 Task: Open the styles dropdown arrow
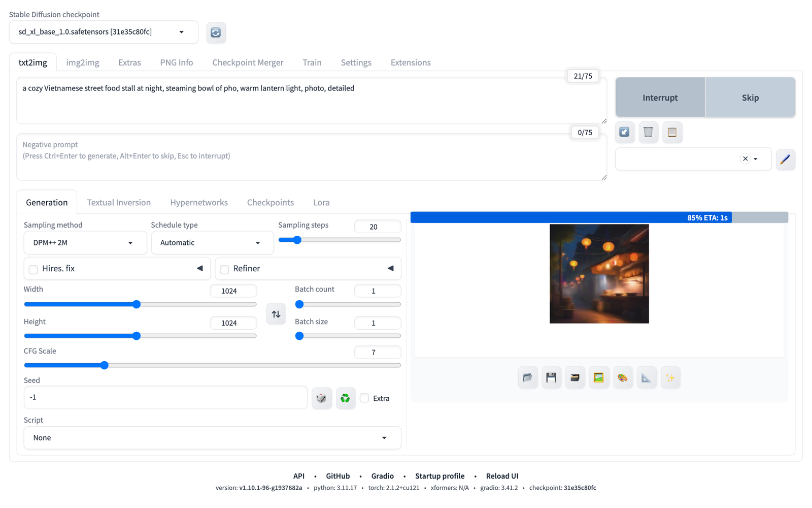(756, 159)
